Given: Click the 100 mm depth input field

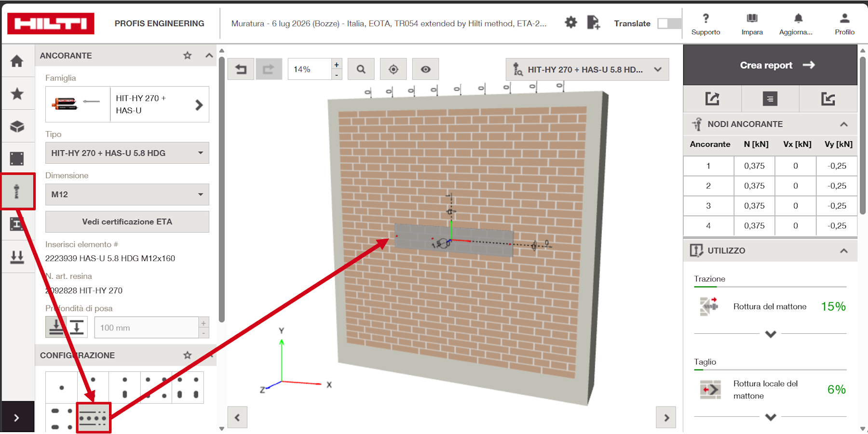Looking at the screenshot, I should (147, 328).
